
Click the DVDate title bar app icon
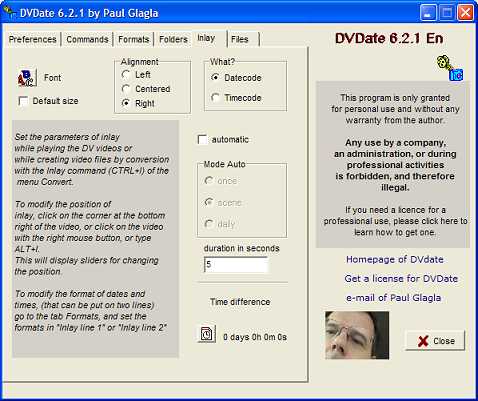point(9,12)
